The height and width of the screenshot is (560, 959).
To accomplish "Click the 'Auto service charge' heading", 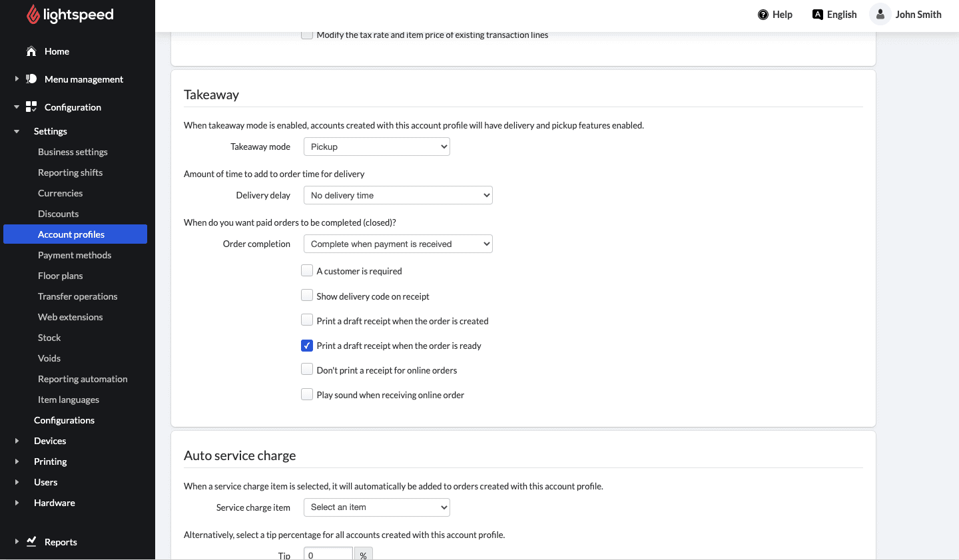I will coord(240,455).
